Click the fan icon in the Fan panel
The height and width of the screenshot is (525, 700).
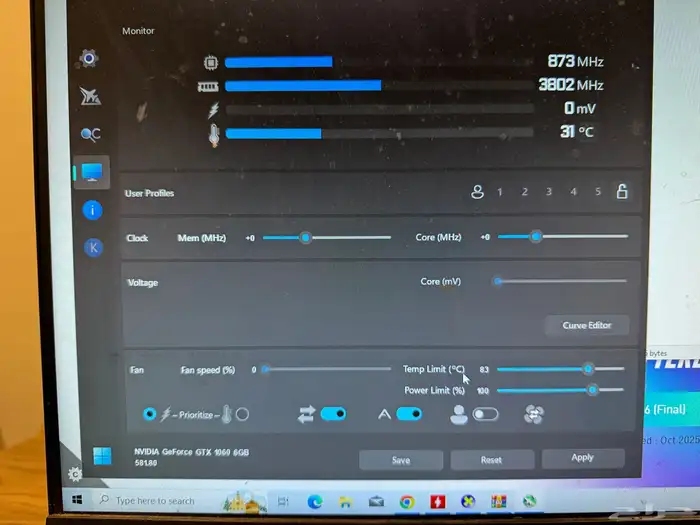tap(534, 414)
